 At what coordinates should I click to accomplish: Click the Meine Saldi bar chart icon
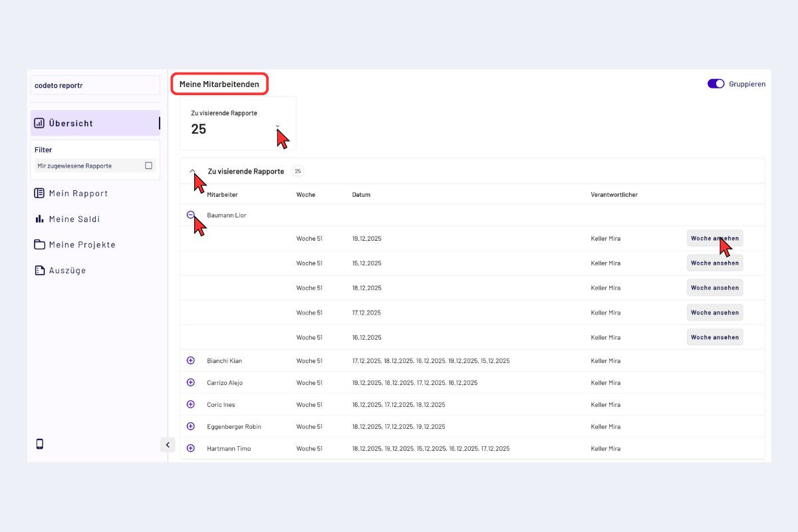coord(39,219)
